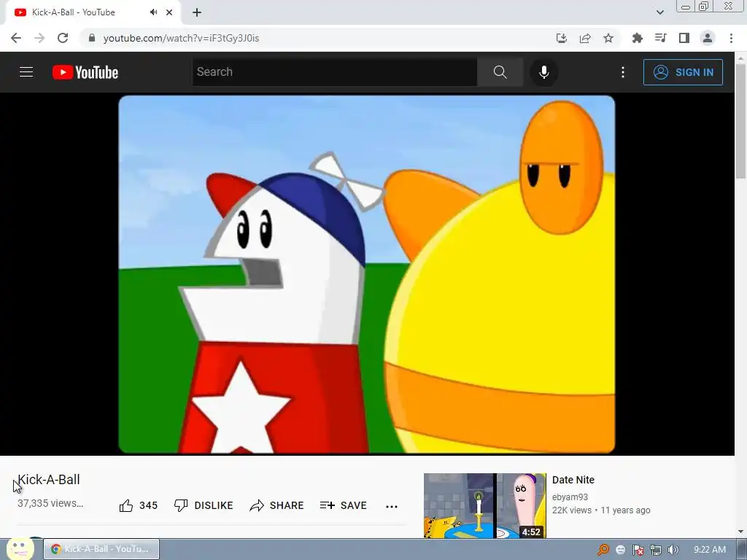Click the video player to pause

pos(366,274)
